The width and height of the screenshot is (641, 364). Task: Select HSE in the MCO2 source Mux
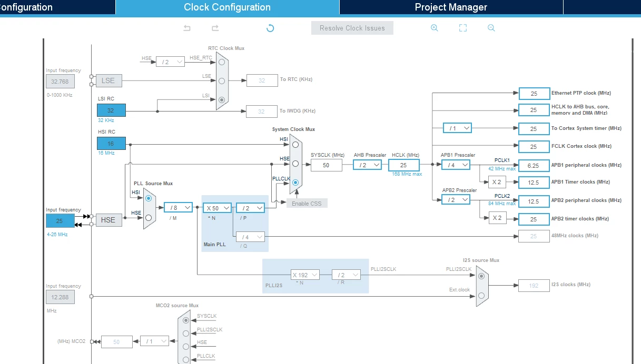tap(185, 347)
